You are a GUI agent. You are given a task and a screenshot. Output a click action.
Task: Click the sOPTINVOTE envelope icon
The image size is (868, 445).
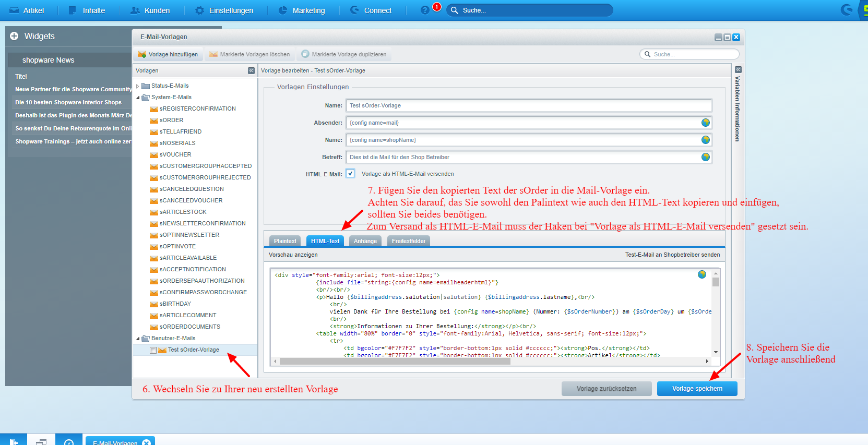[x=154, y=247]
